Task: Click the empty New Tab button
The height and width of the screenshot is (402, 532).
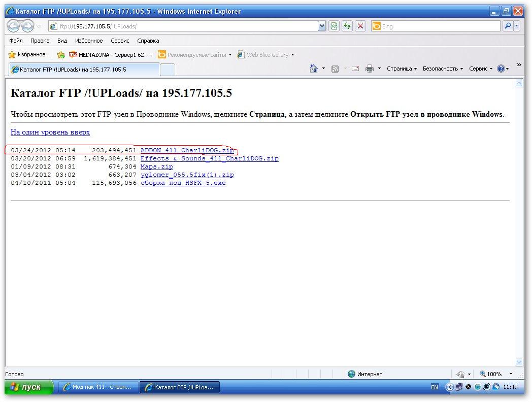Action: coord(168,70)
